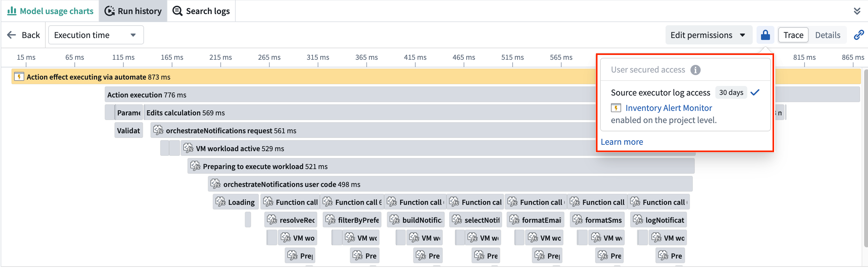Click the function icon on formatEmai span
The height and width of the screenshot is (271, 868).
pos(514,220)
